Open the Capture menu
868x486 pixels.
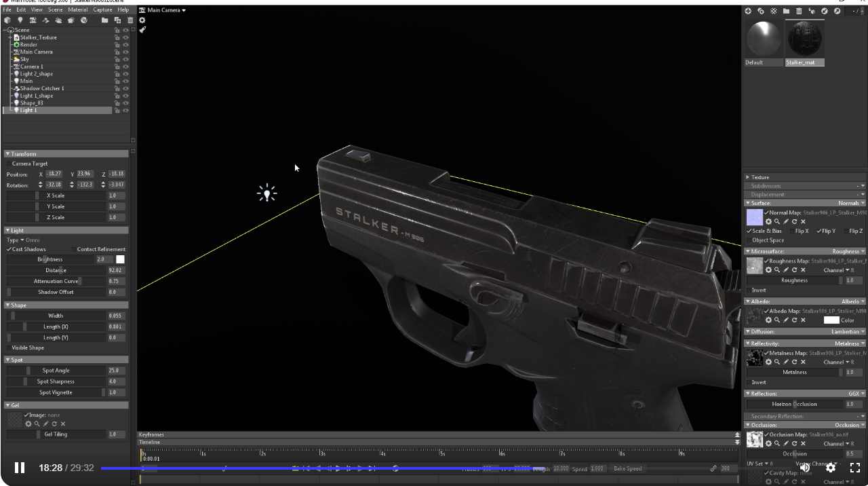[102, 10]
